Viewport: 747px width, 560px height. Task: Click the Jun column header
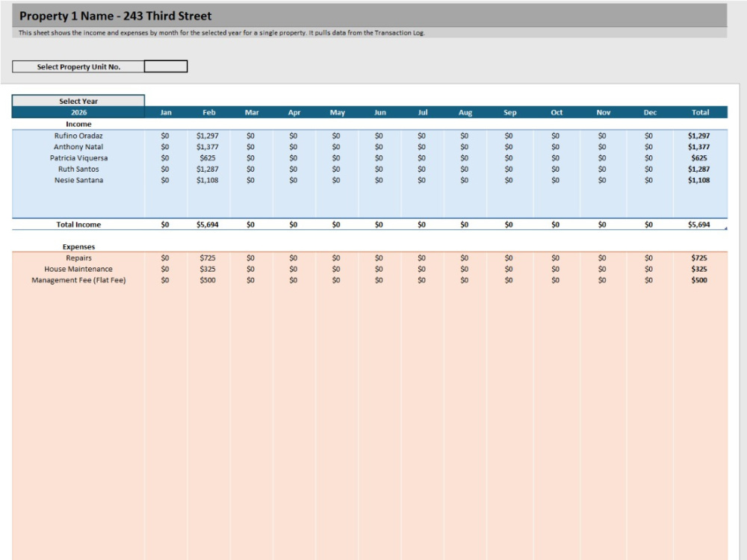(x=379, y=113)
